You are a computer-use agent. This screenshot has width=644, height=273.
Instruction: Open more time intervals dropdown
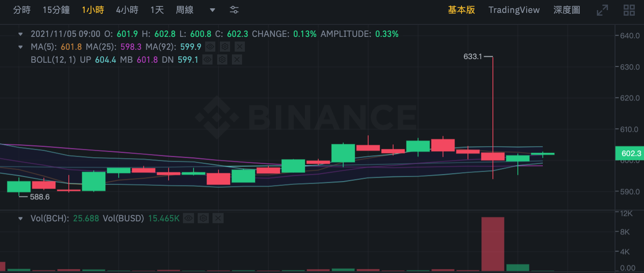(212, 10)
